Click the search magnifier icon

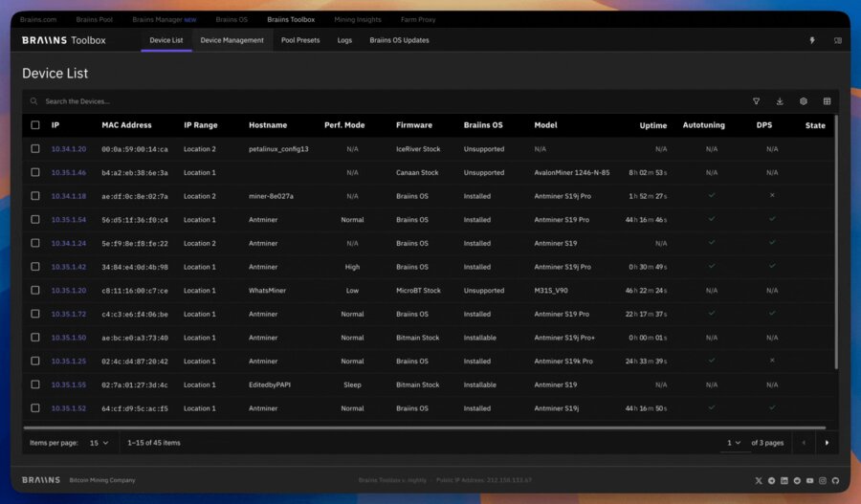tap(34, 101)
